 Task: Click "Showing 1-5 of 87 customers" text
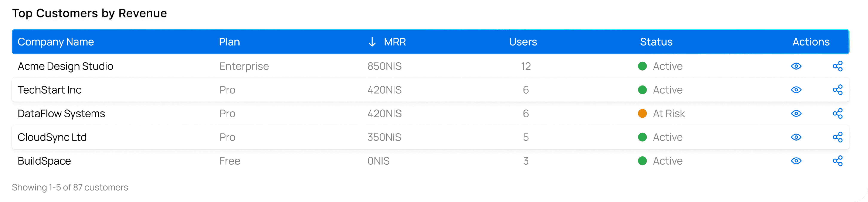[70, 187]
